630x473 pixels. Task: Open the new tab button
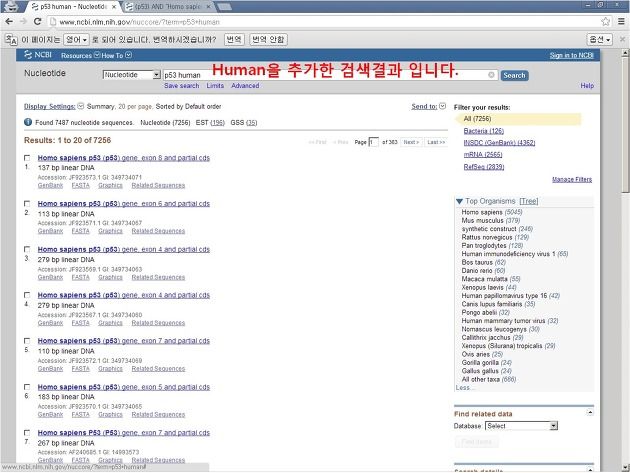tap(224, 6)
